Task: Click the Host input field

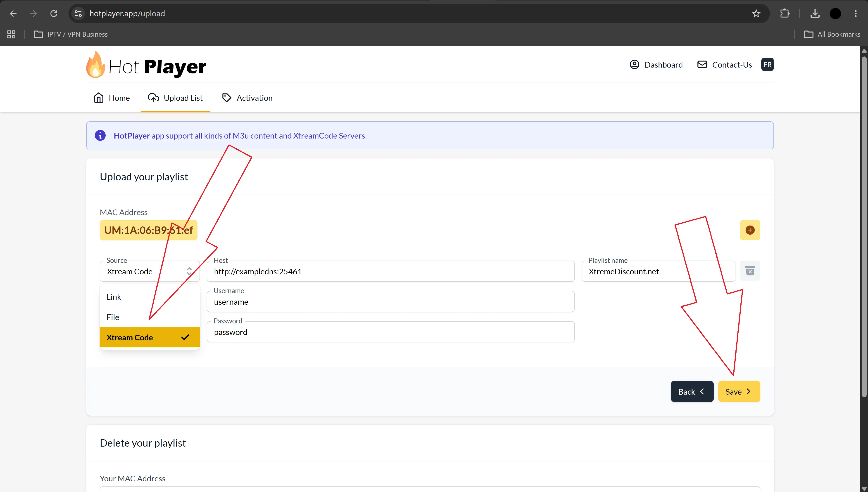Action: click(x=390, y=271)
